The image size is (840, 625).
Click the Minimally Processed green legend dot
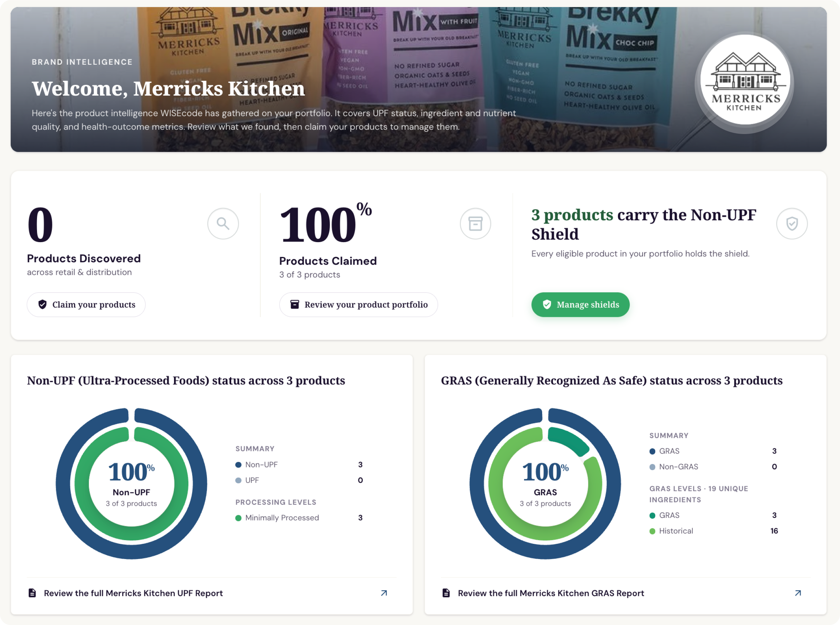tap(238, 518)
